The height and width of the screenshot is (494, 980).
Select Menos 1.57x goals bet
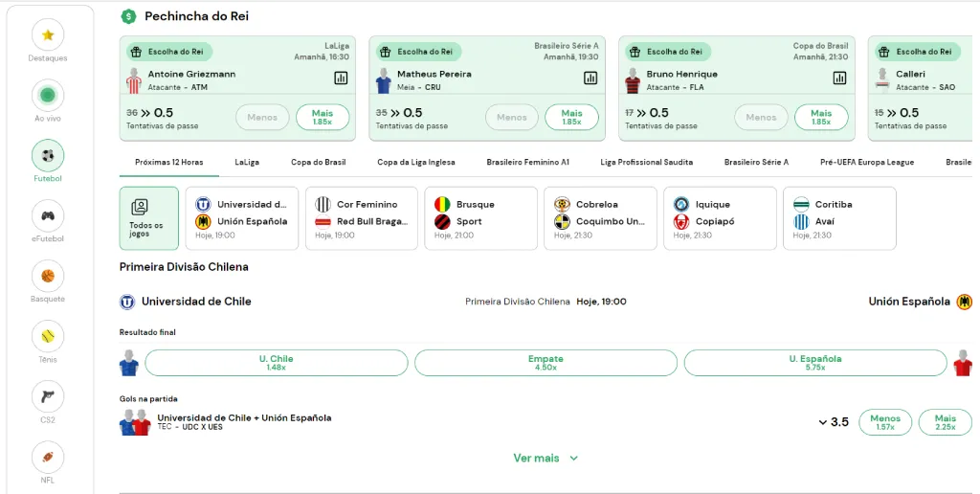(x=885, y=422)
